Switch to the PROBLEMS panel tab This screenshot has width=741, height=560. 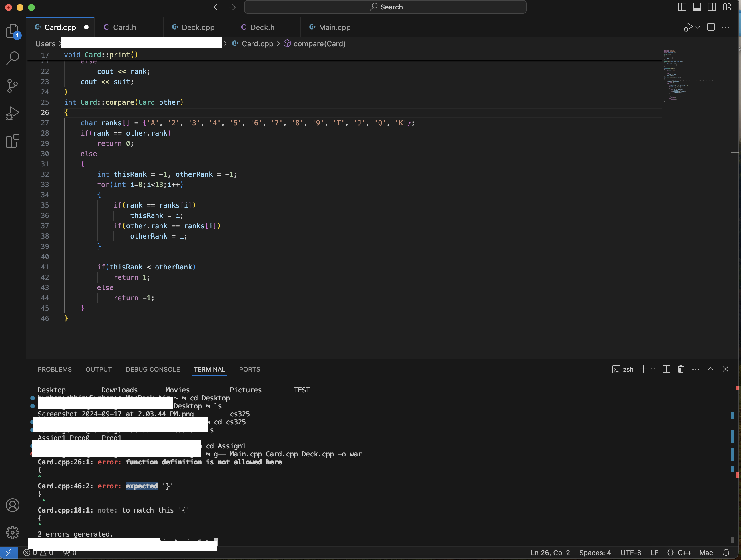[55, 369]
